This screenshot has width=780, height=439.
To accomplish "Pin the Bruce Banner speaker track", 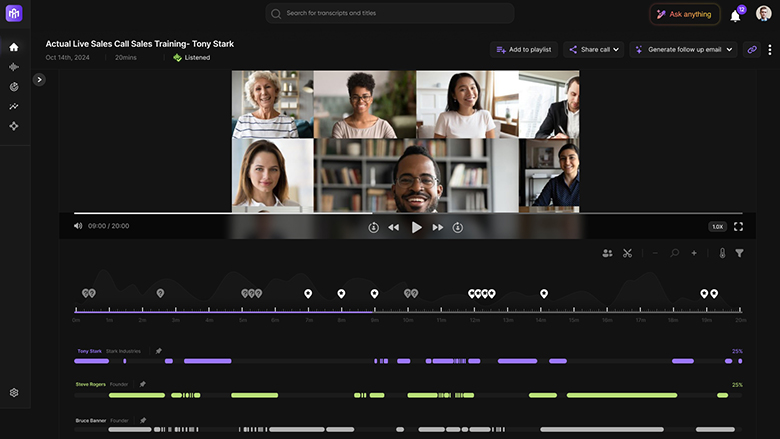I will [x=143, y=421].
